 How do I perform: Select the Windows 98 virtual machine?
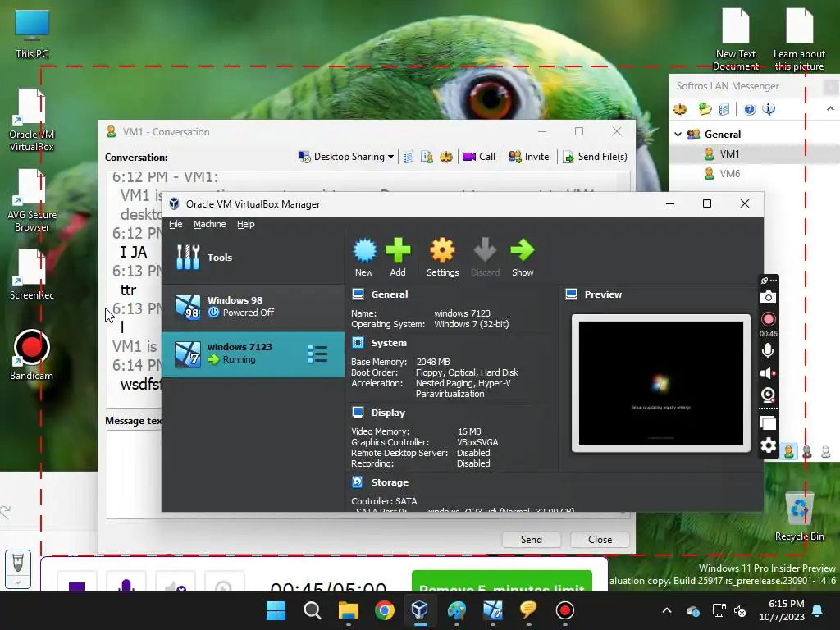click(x=253, y=307)
